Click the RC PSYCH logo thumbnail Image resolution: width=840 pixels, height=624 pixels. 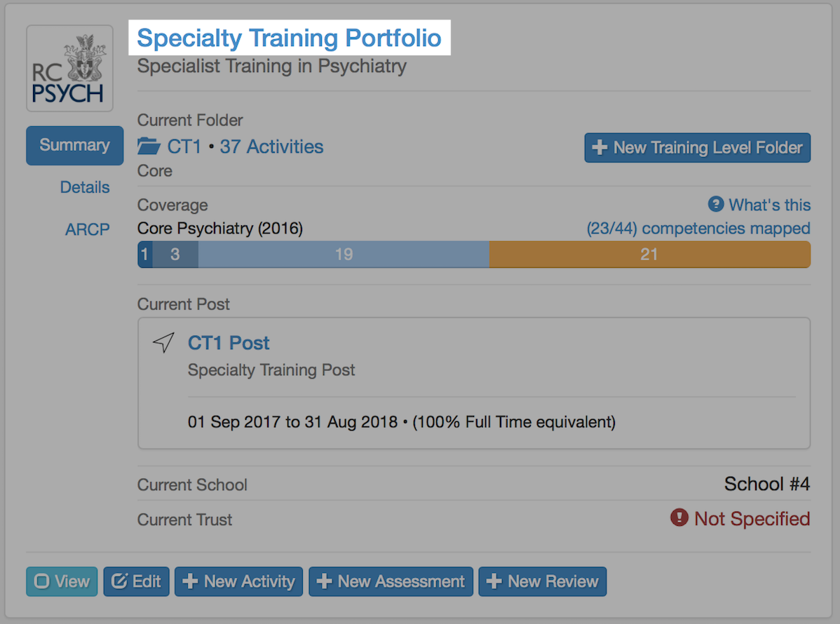[69, 69]
